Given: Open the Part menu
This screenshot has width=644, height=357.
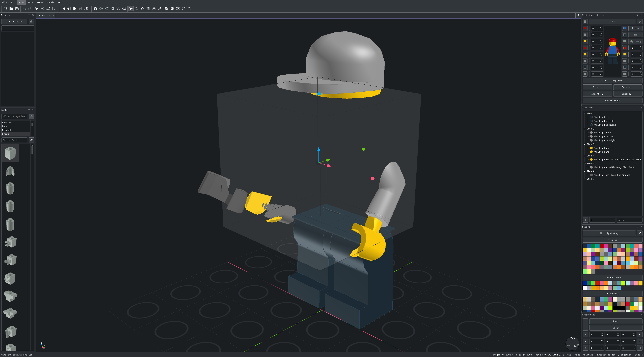Looking at the screenshot, I should pos(30,2).
